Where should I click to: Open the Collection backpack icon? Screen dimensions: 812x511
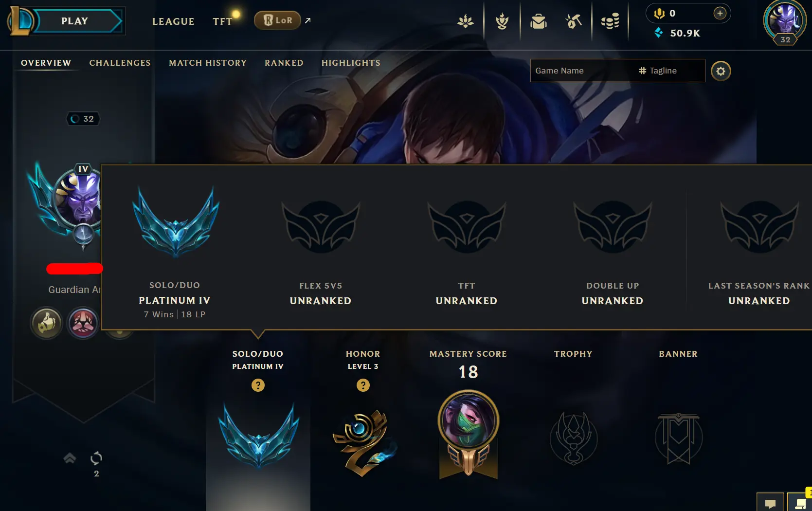click(538, 21)
